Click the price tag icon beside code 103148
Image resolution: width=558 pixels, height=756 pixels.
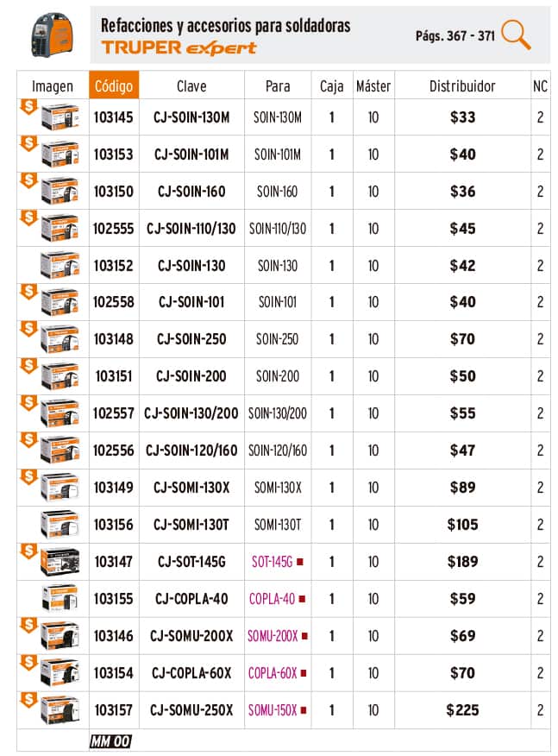coord(29,329)
